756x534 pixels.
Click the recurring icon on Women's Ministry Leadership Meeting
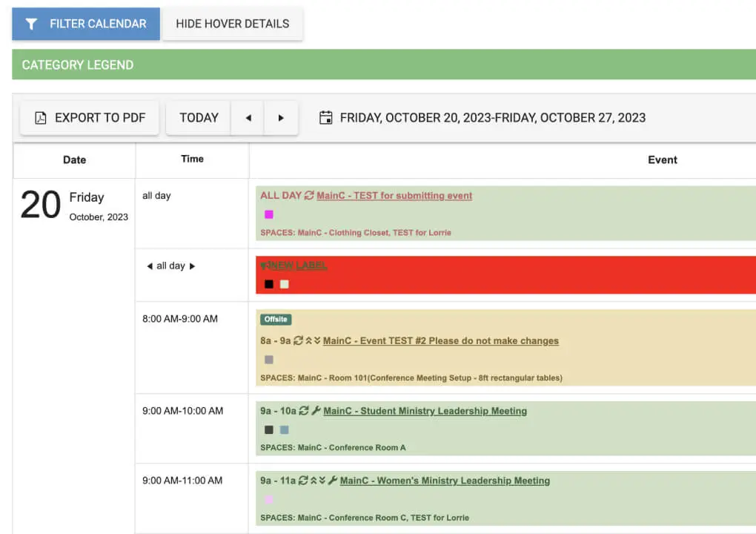pos(302,481)
